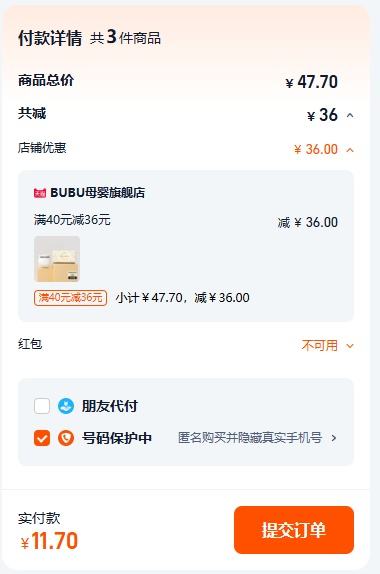Collapse the 店铺优惠 details chevron
Image resolution: width=380 pixels, height=574 pixels.
click(x=350, y=150)
